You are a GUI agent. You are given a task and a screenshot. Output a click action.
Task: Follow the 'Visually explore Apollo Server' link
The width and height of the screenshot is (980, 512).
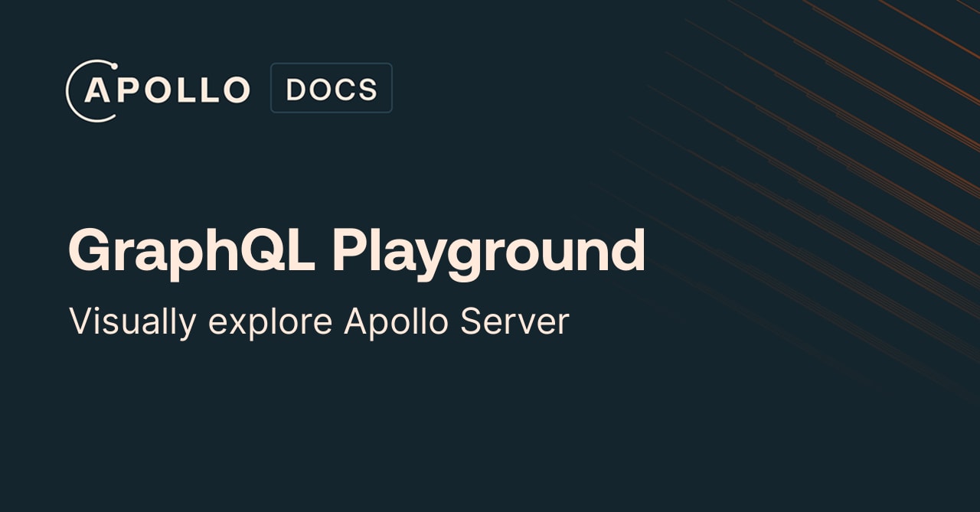(319, 320)
